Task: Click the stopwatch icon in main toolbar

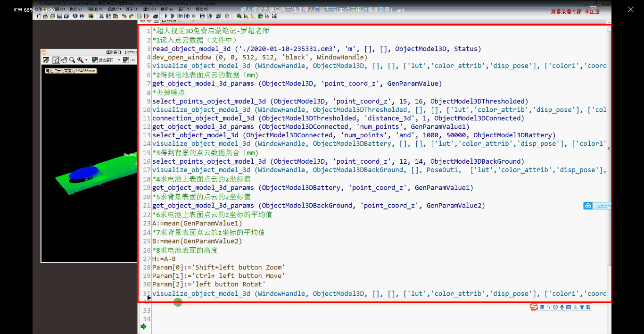Action: pos(227,16)
